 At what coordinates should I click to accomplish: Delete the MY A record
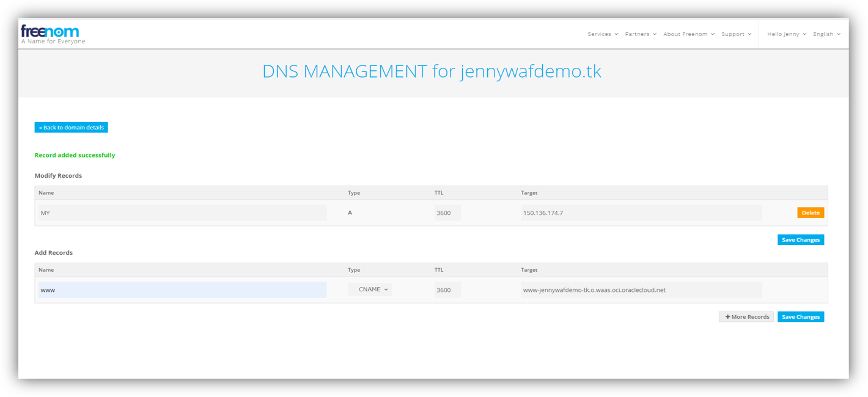click(x=810, y=213)
